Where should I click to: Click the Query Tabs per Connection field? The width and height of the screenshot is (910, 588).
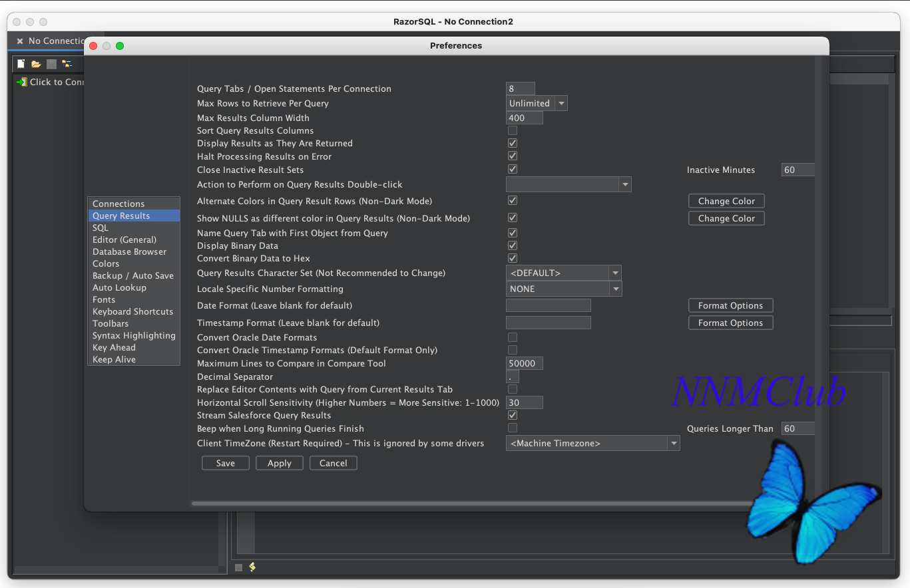coord(521,88)
